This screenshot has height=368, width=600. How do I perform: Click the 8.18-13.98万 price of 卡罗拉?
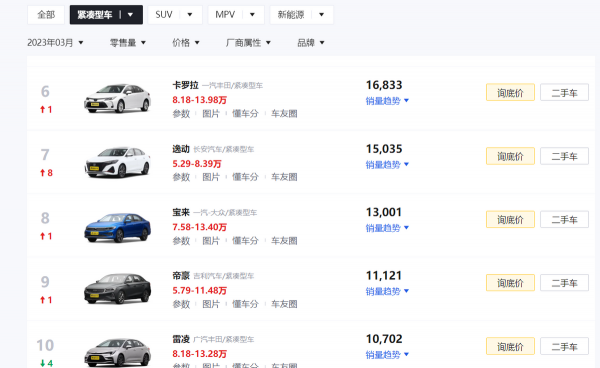click(199, 100)
